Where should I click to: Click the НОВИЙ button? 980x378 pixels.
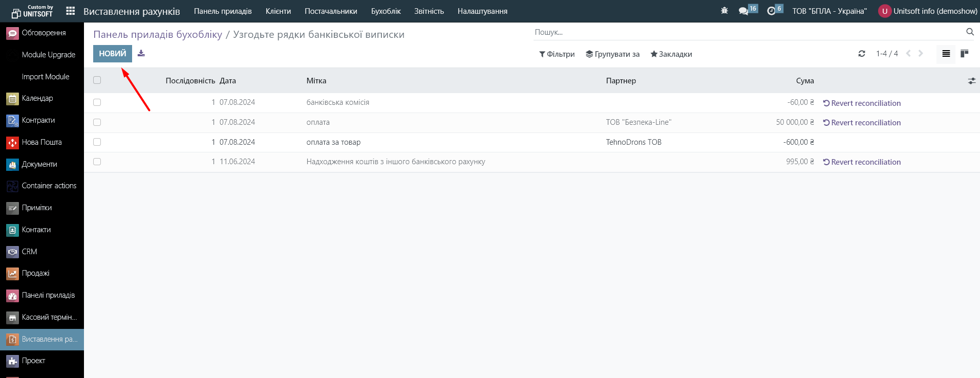click(x=112, y=54)
